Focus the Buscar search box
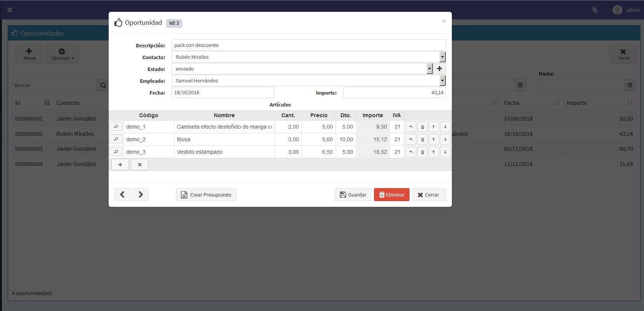 click(x=54, y=85)
